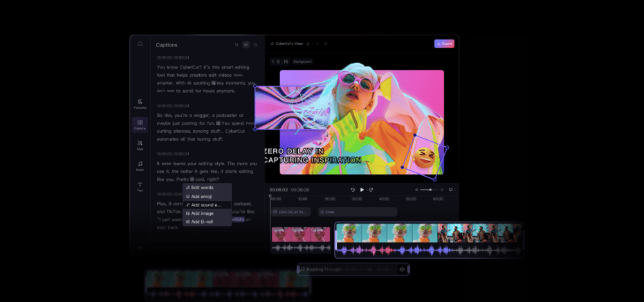Toggle the scissors cut icon in Captions header
Viewport: 644px width, 302px height.
click(x=246, y=44)
